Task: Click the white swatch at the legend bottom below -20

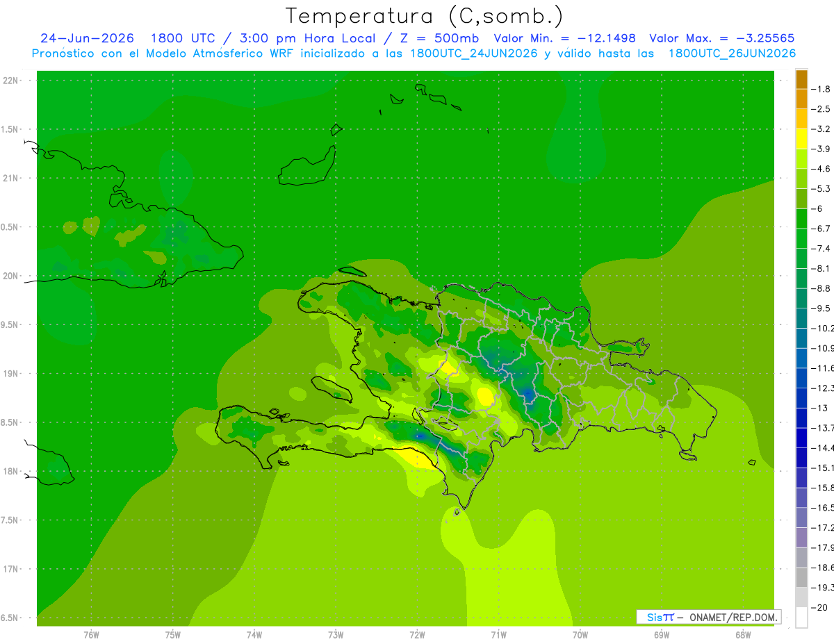Action: 801,618
